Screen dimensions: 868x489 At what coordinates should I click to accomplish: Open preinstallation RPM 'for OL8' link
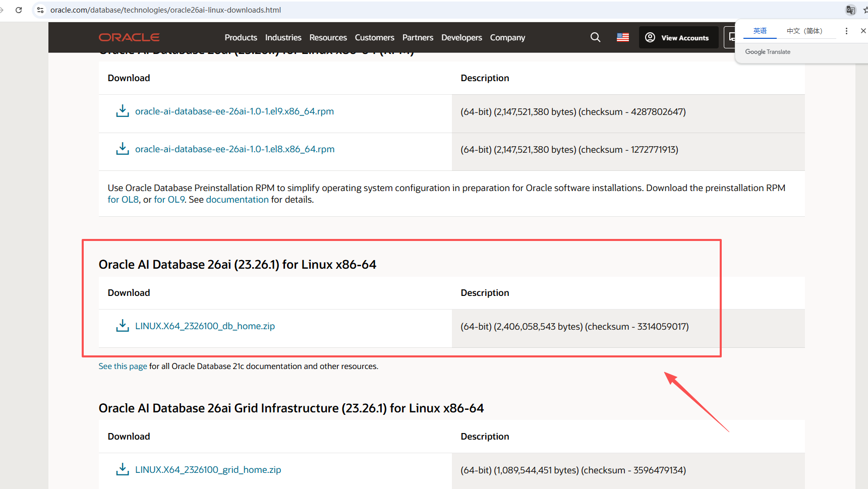(123, 200)
